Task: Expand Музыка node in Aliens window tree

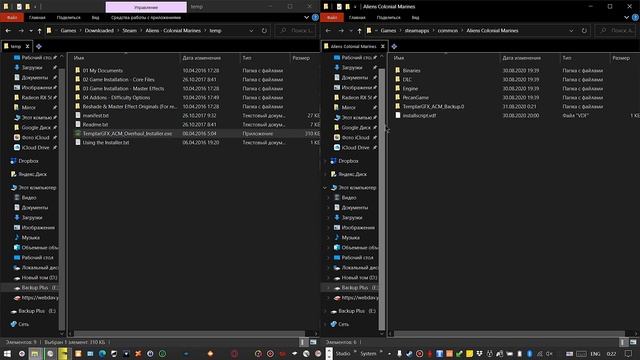Action: coord(329,238)
